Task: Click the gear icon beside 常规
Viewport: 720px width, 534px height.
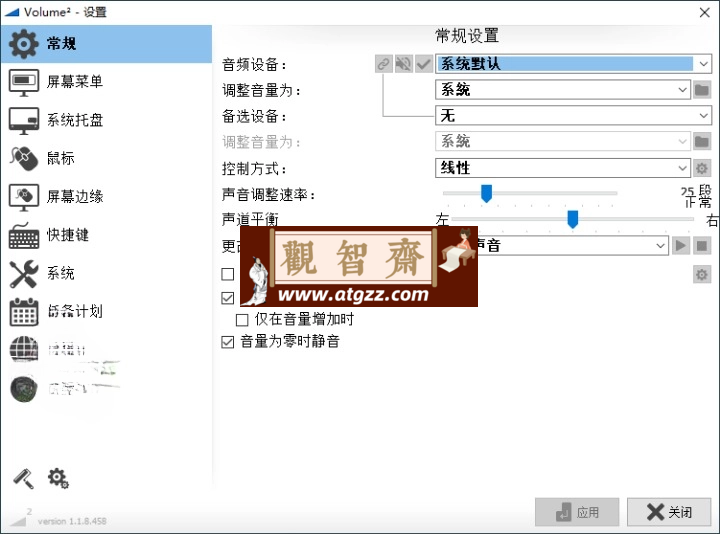Action: (24, 44)
